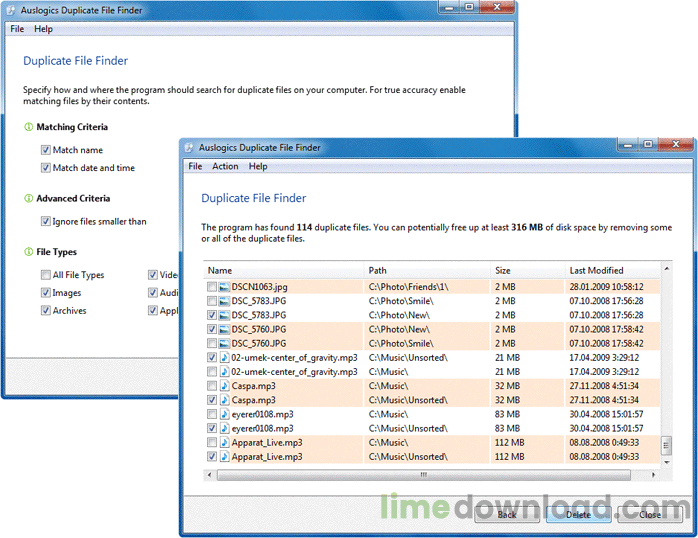This screenshot has width=698, height=538.
Task: Click the filename Apparat_Live.mp3 in the C:\Music\ row
Action: pyautogui.click(x=267, y=443)
